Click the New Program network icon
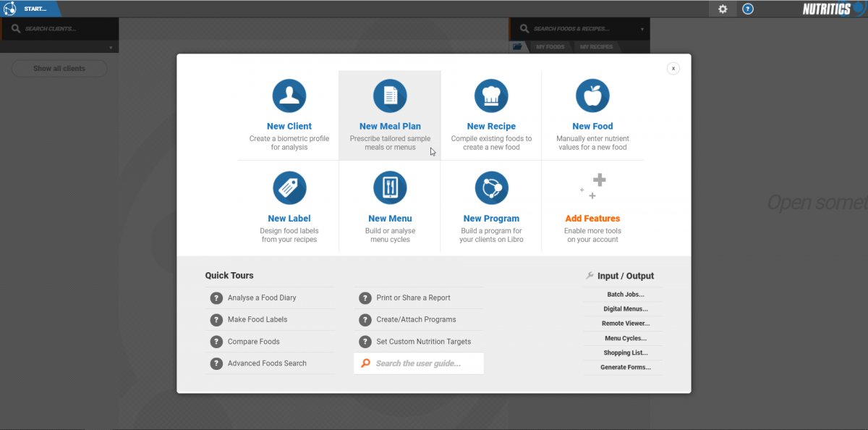The width and height of the screenshot is (868, 430). (x=491, y=188)
